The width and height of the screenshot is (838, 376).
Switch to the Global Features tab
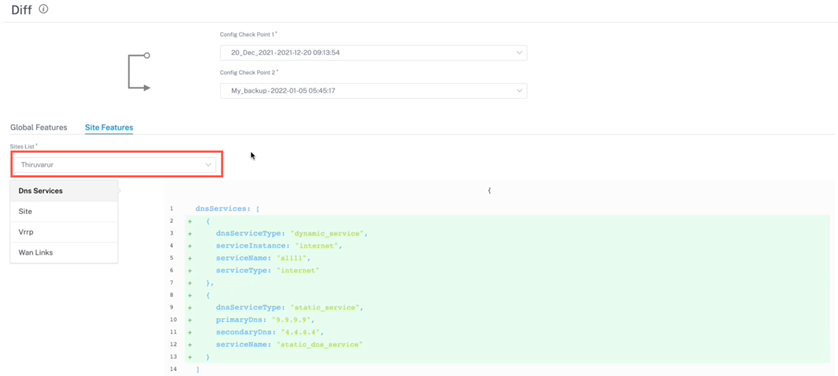(x=38, y=127)
